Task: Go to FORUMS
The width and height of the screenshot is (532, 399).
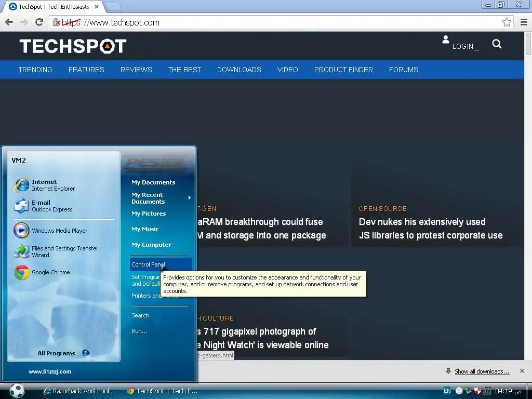Action: tap(403, 70)
